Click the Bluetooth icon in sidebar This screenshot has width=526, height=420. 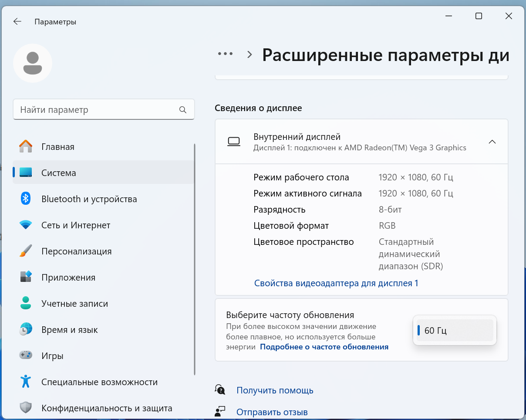tap(26, 199)
